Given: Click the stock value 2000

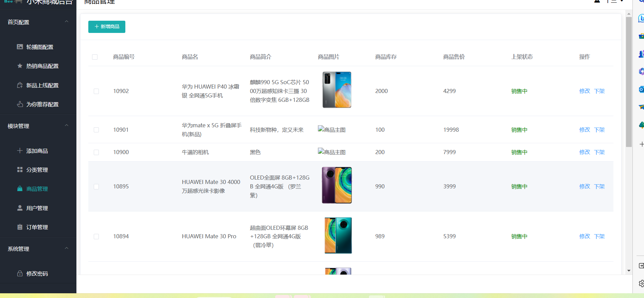Looking at the screenshot, I should tap(381, 91).
